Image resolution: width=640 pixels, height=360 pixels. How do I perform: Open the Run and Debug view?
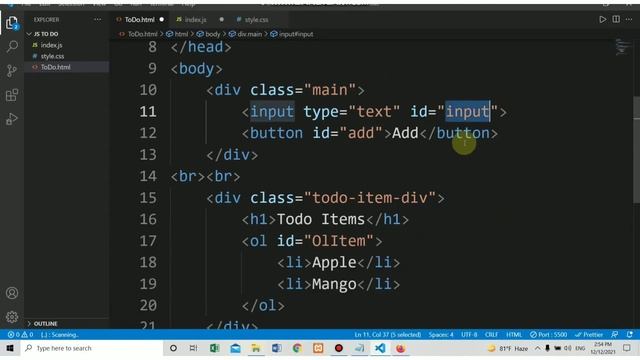click(12, 119)
